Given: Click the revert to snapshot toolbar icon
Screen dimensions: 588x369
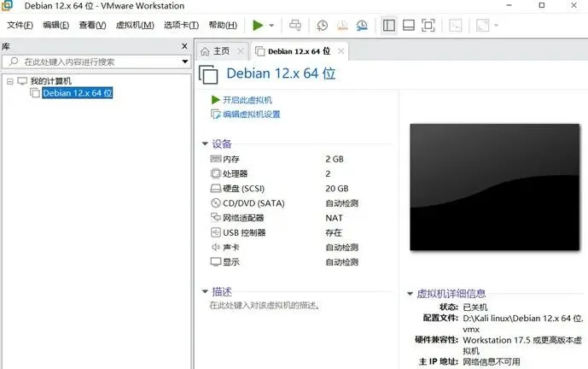Looking at the screenshot, I should [342, 25].
